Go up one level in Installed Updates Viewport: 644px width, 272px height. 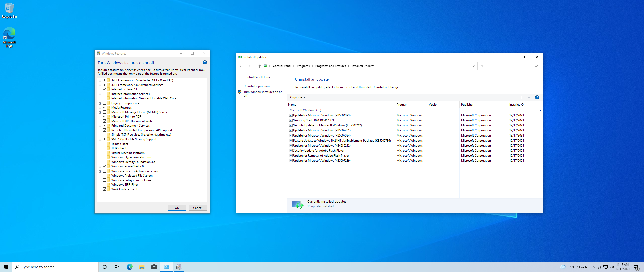[x=260, y=66]
